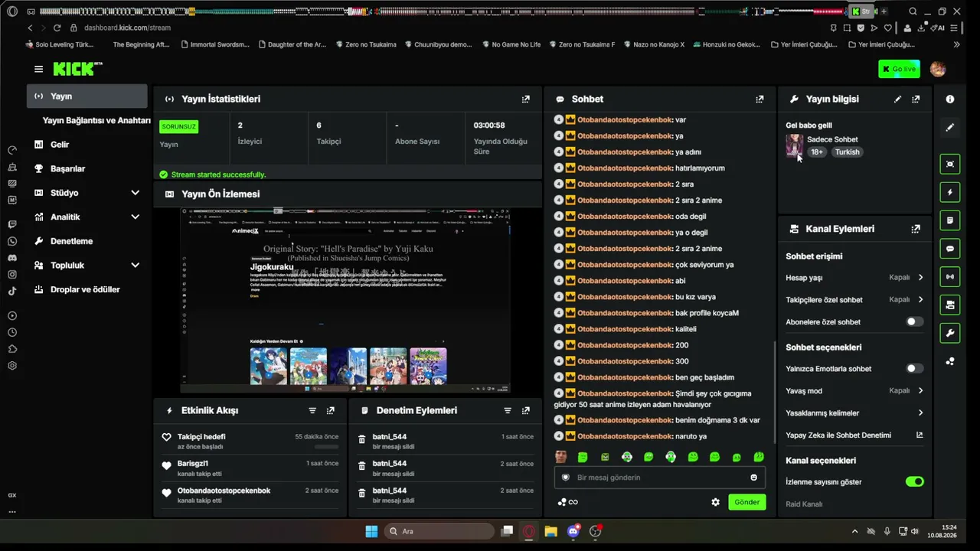Viewport: 980px width, 551px height.
Task: Click the taskbar Ara search box
Action: click(439, 532)
